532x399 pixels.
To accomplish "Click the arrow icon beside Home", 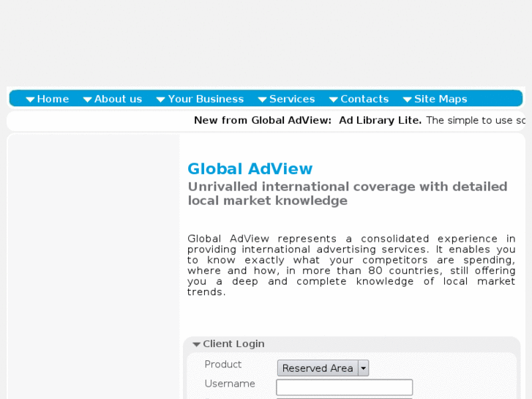I will (30, 100).
